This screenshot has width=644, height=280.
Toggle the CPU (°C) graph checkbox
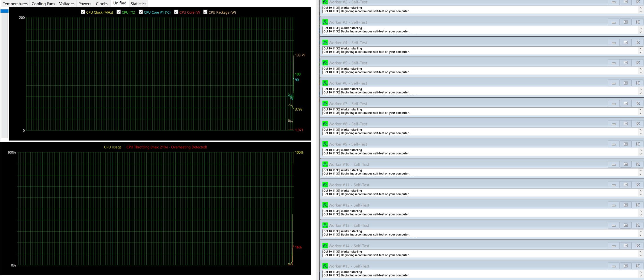tap(118, 12)
